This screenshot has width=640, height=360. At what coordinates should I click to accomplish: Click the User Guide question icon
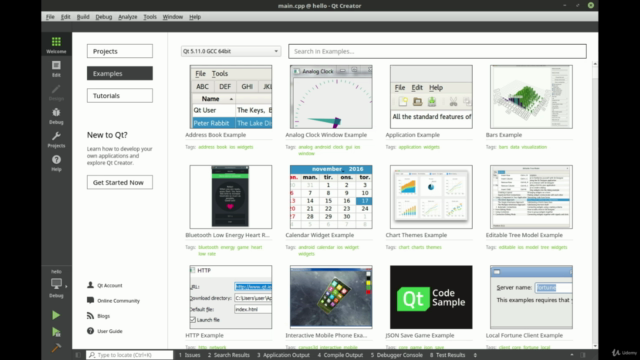[90, 331]
